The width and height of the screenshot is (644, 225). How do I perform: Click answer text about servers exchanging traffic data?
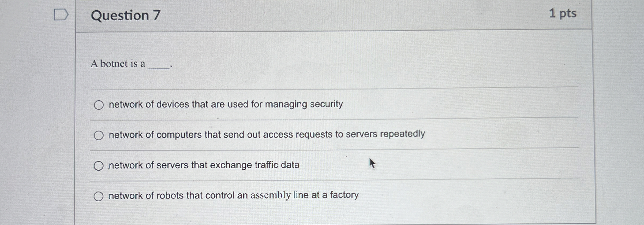(x=204, y=165)
